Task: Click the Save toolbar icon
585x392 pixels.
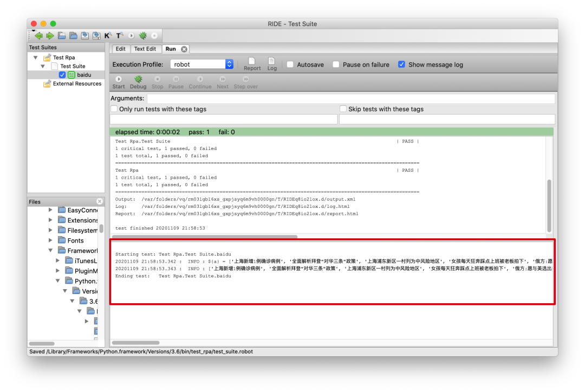Action: coord(85,36)
